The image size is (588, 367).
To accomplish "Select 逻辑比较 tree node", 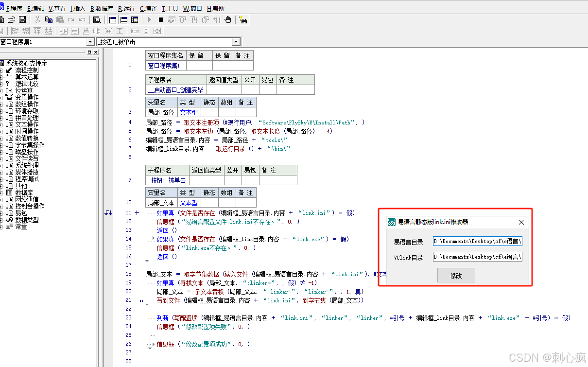I will (27, 84).
